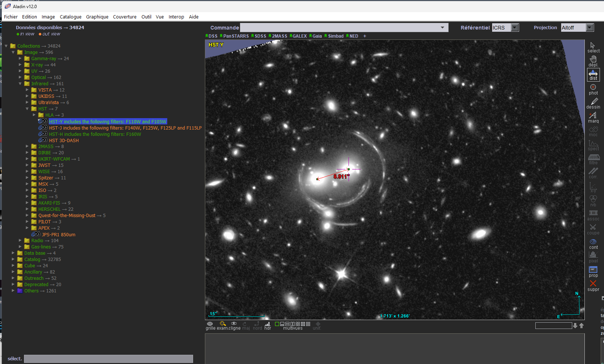Open the Aide menu
Image resolution: width=604 pixels, height=364 pixels.
(194, 17)
